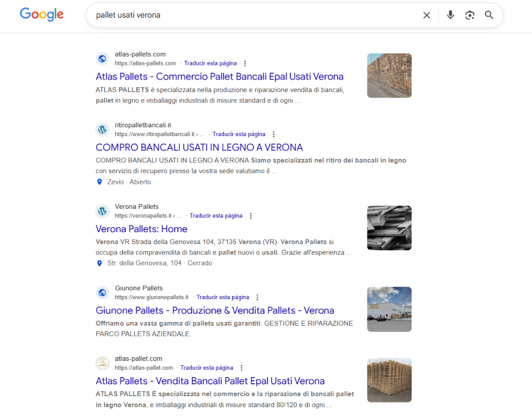Click the atlas-pallets.com site favicon

click(102, 59)
